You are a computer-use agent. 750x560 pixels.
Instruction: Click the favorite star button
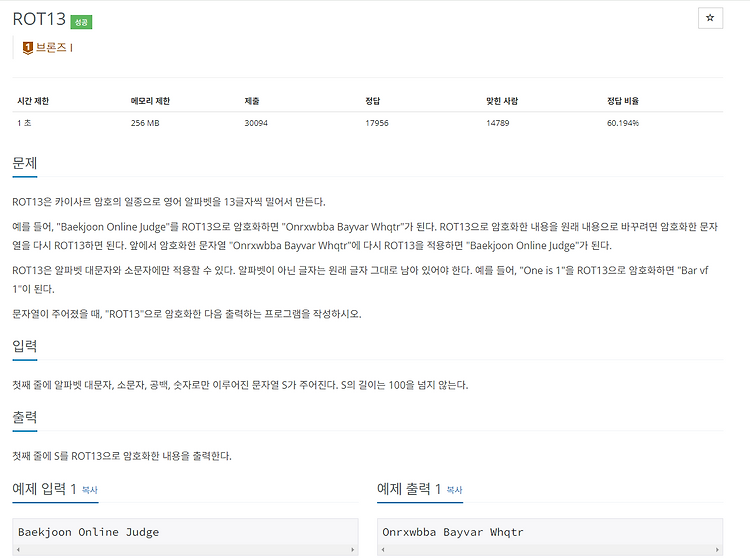(710, 18)
